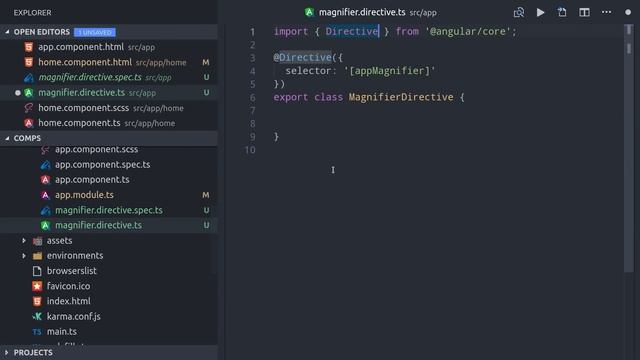Click the HTML icon of index.html
640x360 pixels.
point(37,301)
